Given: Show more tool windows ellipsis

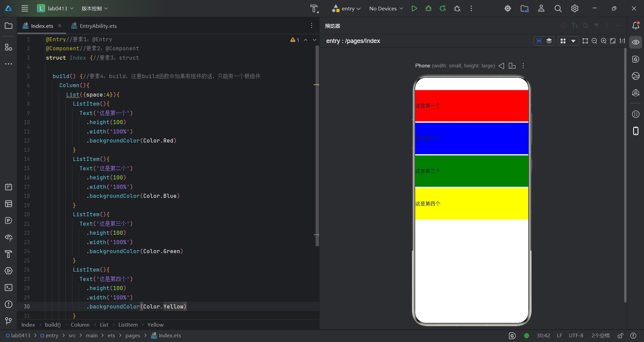Looking at the screenshot, I should pos(9,64).
